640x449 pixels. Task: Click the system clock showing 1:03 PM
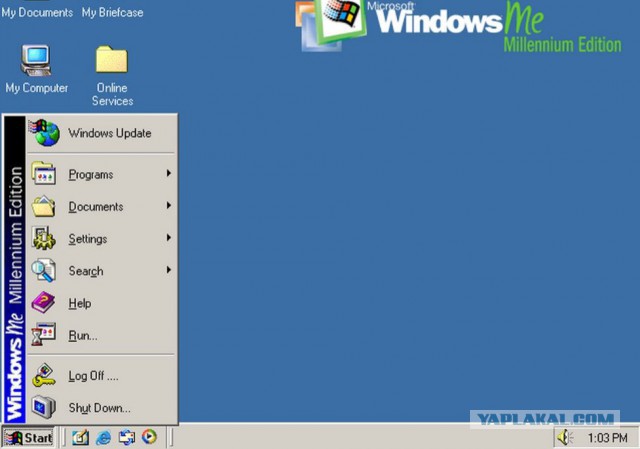[x=608, y=438]
